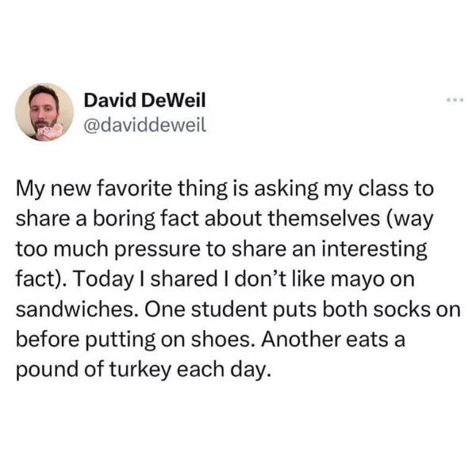Click the word "Today" in the tweet
Screen dimensions: 476x476
(103, 279)
